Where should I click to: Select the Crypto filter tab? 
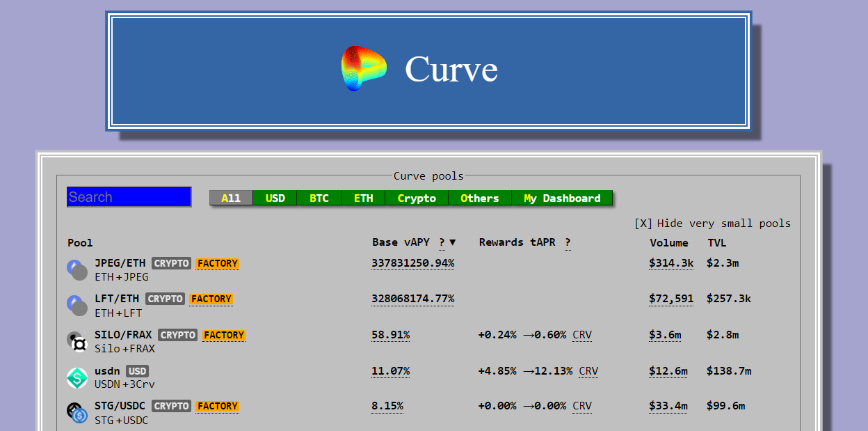tap(417, 198)
